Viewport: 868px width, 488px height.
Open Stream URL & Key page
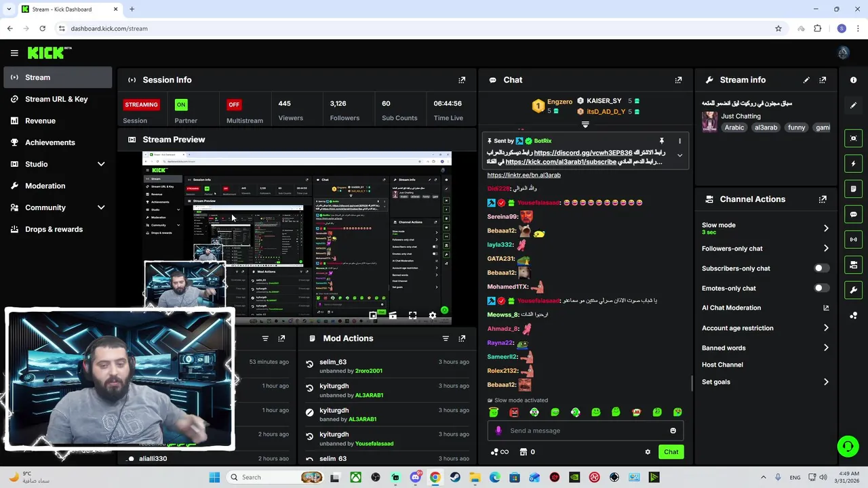(x=58, y=99)
